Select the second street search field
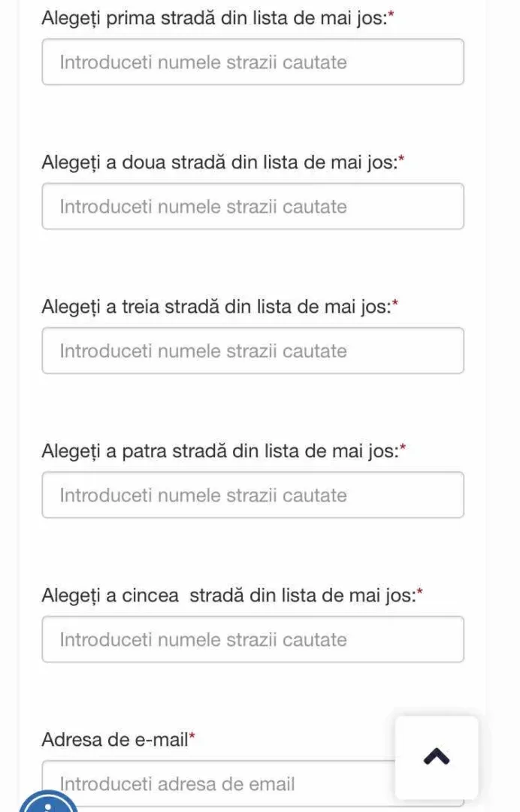The image size is (520, 812). click(x=252, y=206)
